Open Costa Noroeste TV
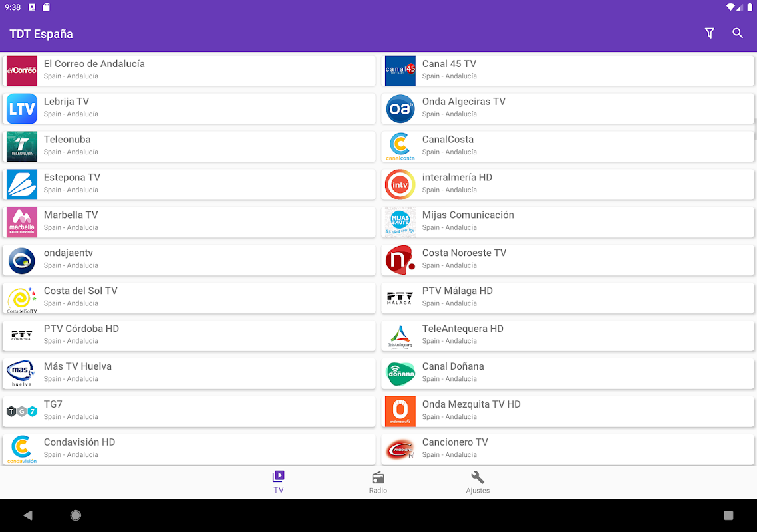The height and width of the screenshot is (532, 757). click(568, 260)
